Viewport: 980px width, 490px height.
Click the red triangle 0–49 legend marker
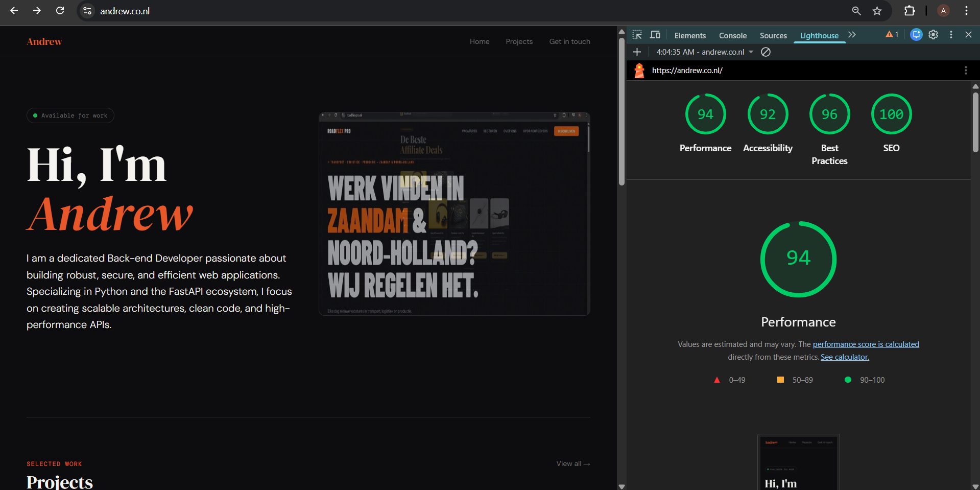pyautogui.click(x=717, y=380)
